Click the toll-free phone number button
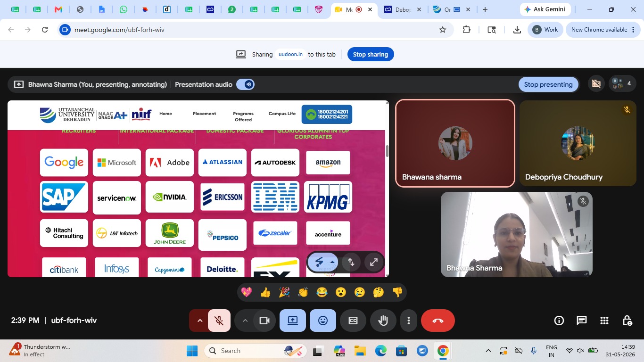The image size is (644, 362). tap(327, 114)
